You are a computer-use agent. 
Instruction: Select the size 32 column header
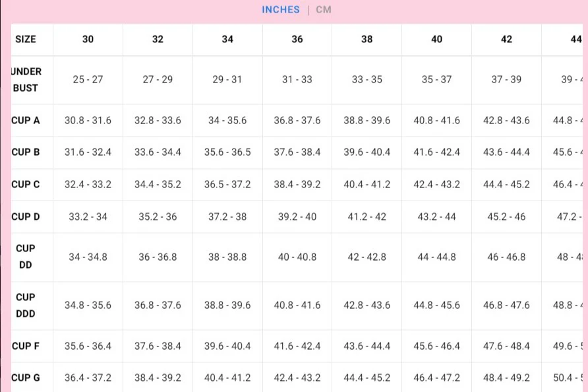(x=158, y=39)
